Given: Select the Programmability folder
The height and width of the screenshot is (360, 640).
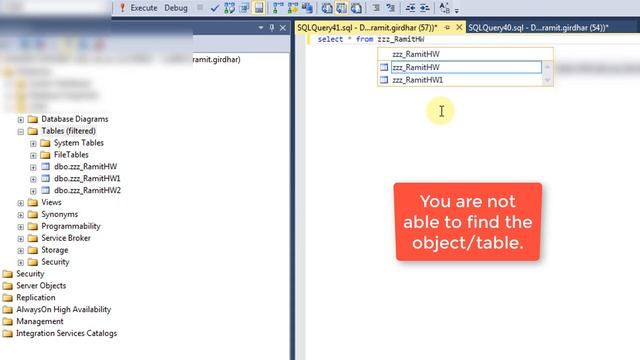Looking at the screenshot, I should (71, 226).
